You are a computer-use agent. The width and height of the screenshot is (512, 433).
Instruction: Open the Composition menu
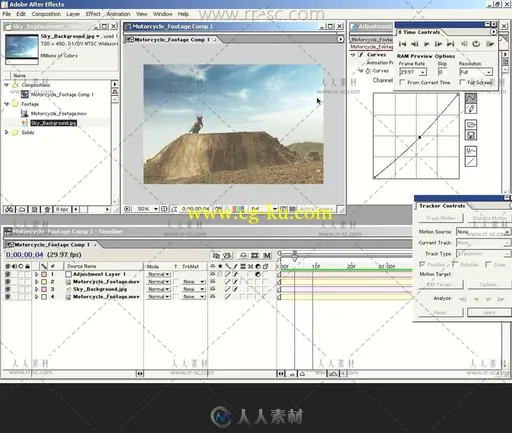coord(46,14)
